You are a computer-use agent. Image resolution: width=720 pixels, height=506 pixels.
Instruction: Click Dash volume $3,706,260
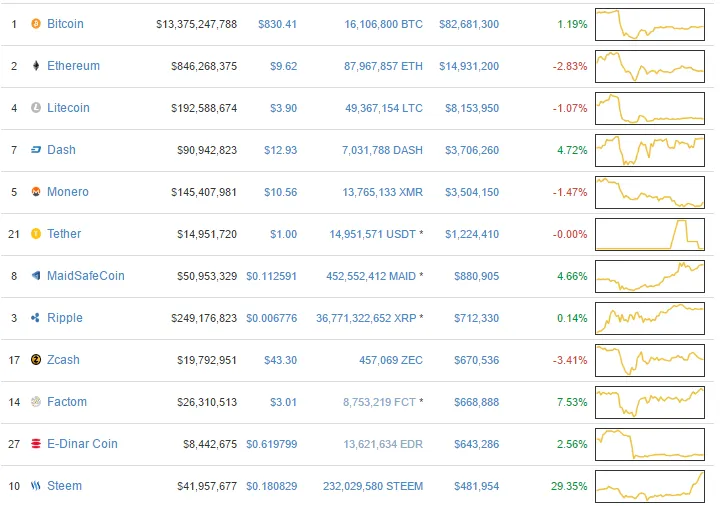click(x=472, y=150)
